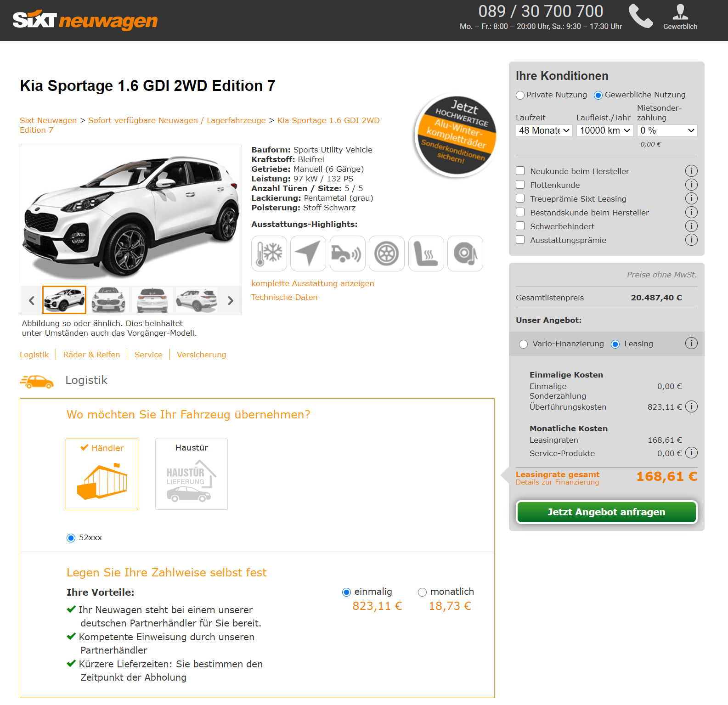Check Neukunde beim Hersteller
The height and width of the screenshot is (705, 728).
[x=520, y=171]
